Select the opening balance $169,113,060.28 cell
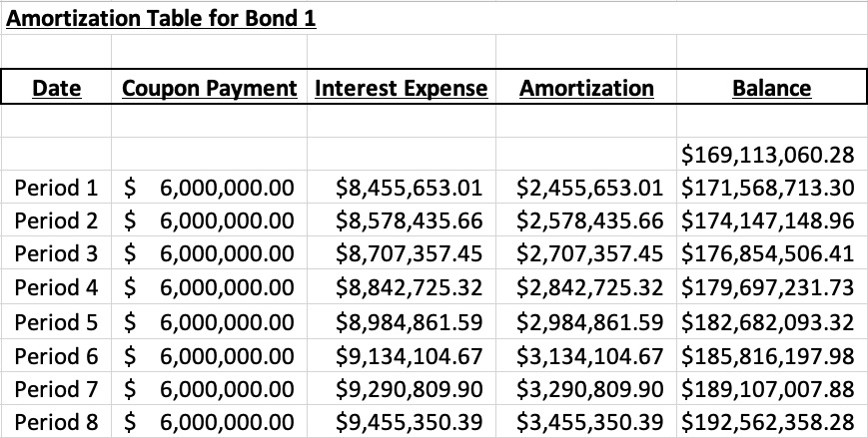868x438 pixels. point(767,154)
